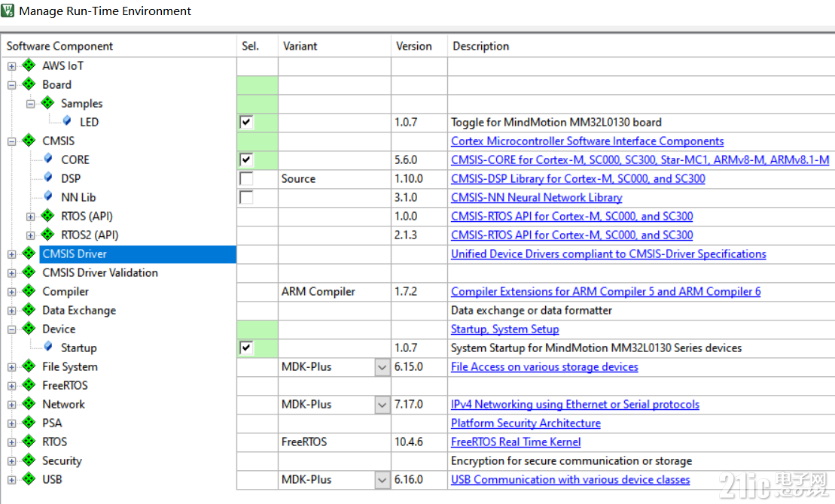Click the File System component diamond icon
The image size is (835, 504).
coord(29,366)
